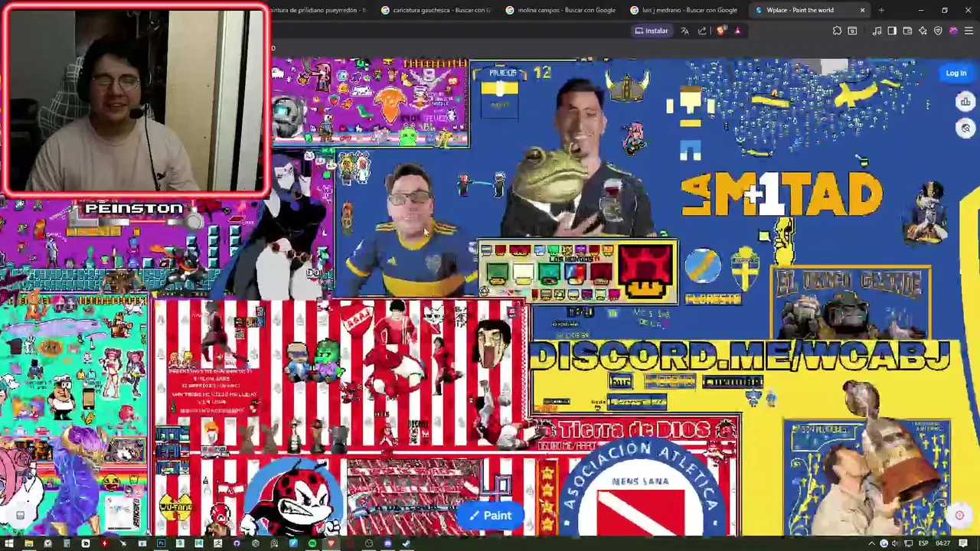Close the Wplace tab
980x551 pixels.
point(862,10)
